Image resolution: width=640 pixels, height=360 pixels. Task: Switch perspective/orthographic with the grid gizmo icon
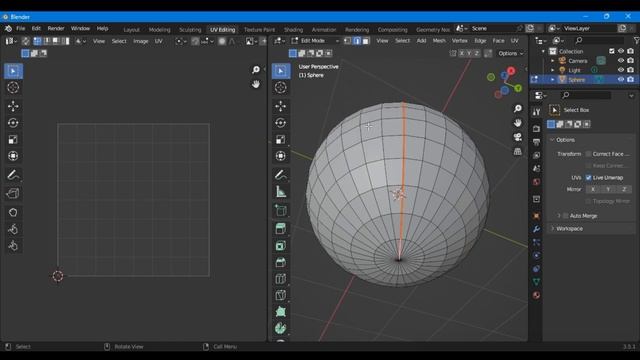coord(518,151)
